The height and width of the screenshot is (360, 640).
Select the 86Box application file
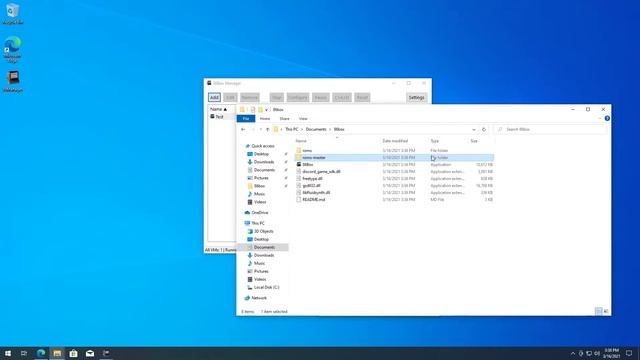[x=394, y=164]
